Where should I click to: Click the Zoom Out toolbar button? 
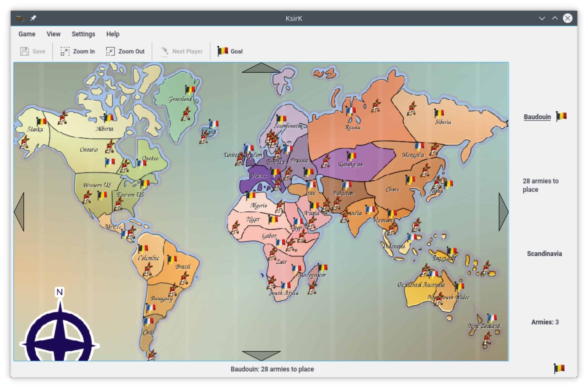(x=125, y=51)
